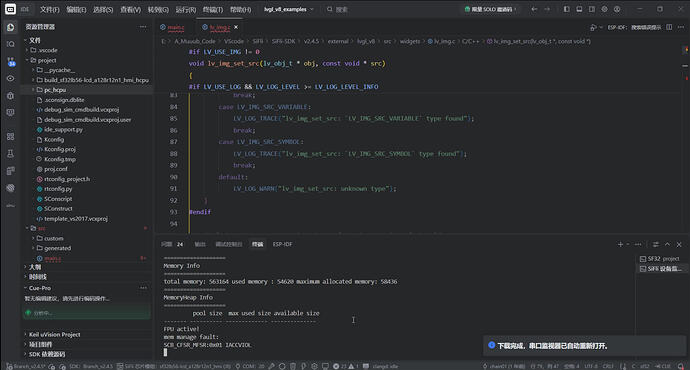Image resolution: width=690 pixels, height=370 pixels.
Task: Toggle primary side bar layout icon
Action: 566,9
